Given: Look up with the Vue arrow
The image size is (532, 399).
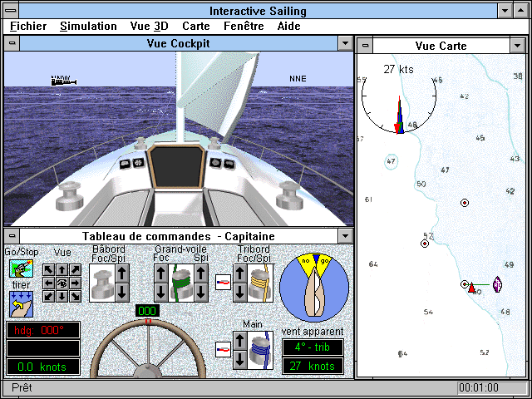Looking at the screenshot, I should click(x=62, y=270).
